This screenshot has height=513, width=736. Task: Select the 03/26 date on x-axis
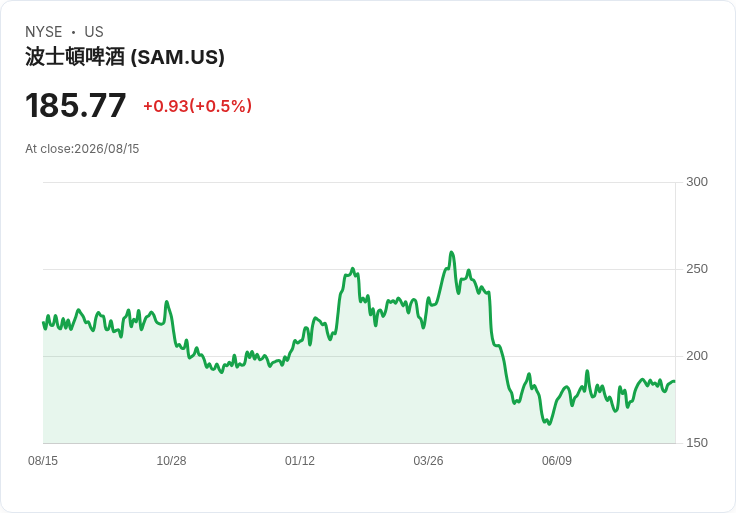[x=428, y=460]
